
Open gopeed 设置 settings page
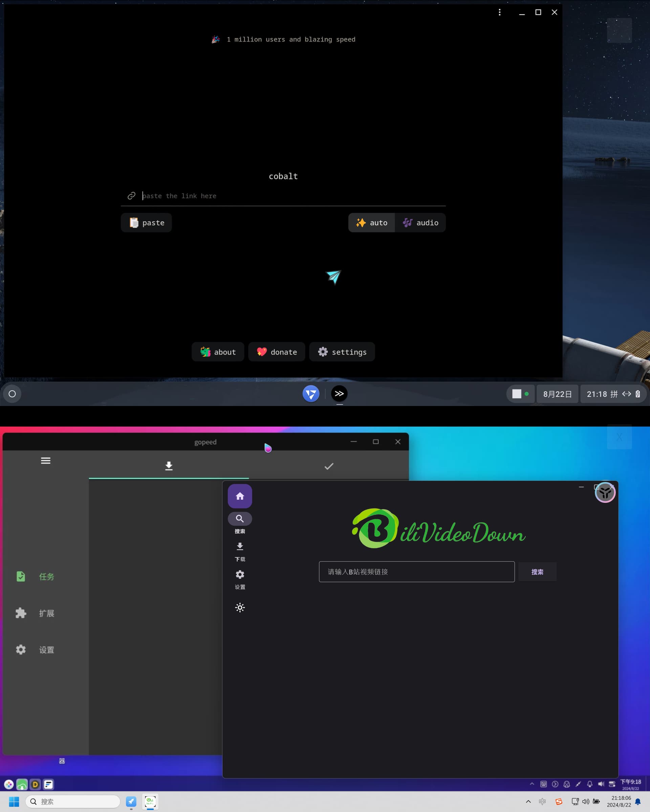[x=36, y=650]
